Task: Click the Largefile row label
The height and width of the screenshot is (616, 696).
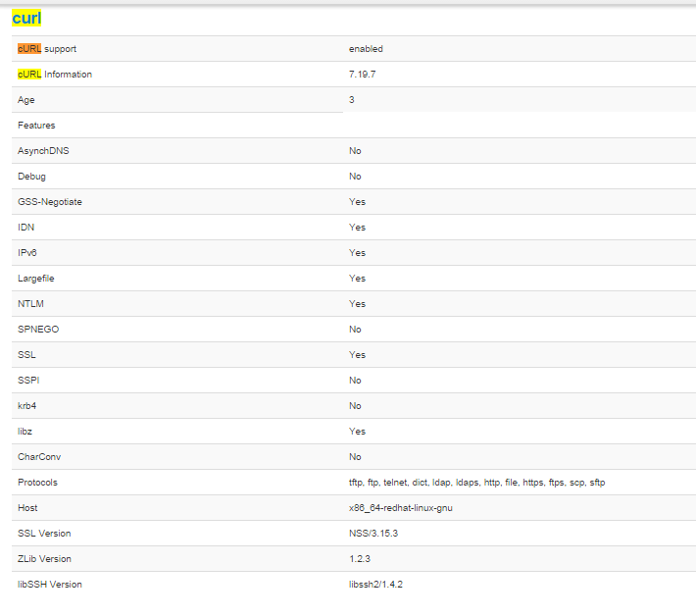Action: point(37,279)
